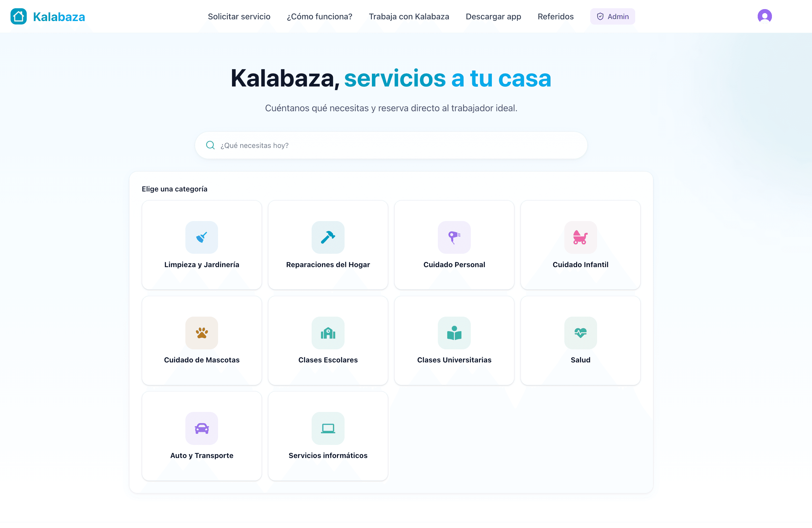Screen dimensions: 812x528
Task: Click the Kalabaza house logo icon
Action: click(18, 16)
